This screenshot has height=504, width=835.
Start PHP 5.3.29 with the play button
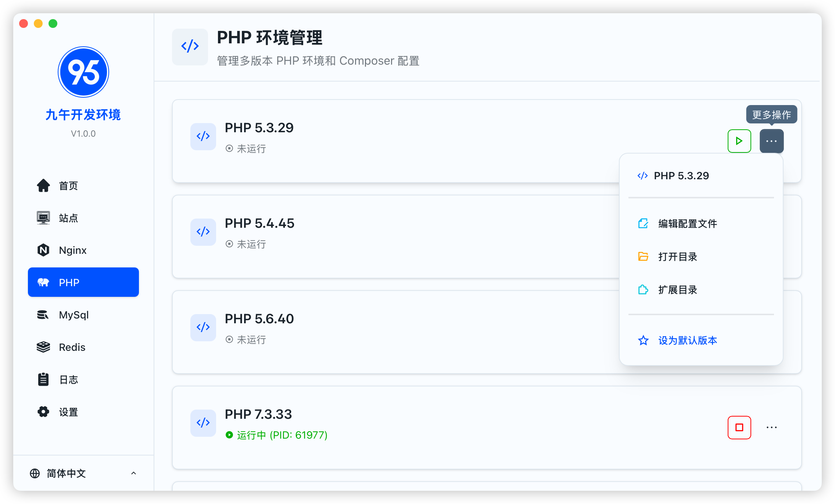coord(739,141)
